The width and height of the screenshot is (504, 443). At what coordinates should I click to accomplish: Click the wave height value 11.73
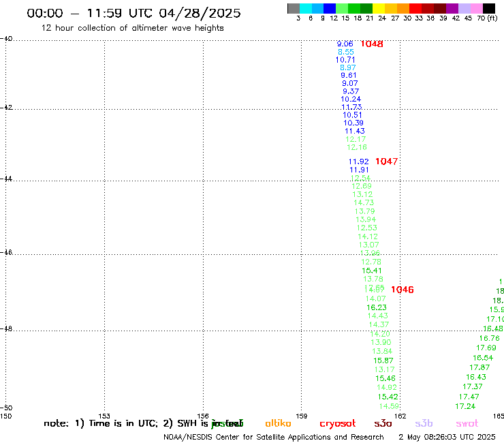(x=351, y=107)
